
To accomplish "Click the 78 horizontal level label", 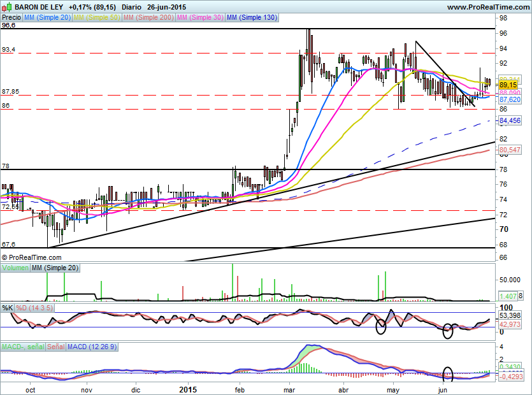I will [x=6, y=166].
